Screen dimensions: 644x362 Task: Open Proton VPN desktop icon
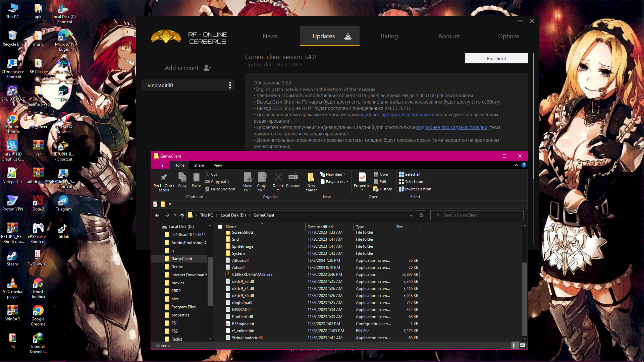[13, 203]
